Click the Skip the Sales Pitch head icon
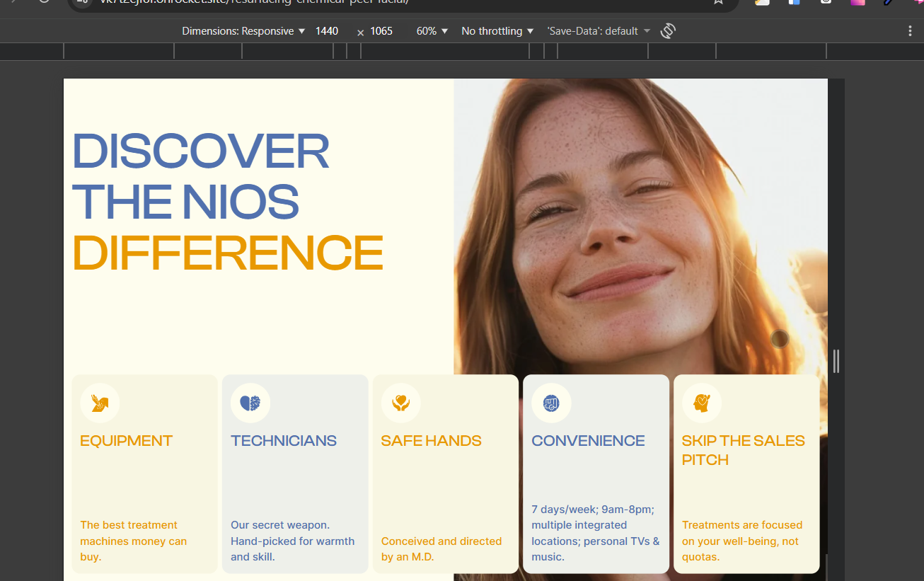This screenshot has width=924, height=581. (702, 403)
